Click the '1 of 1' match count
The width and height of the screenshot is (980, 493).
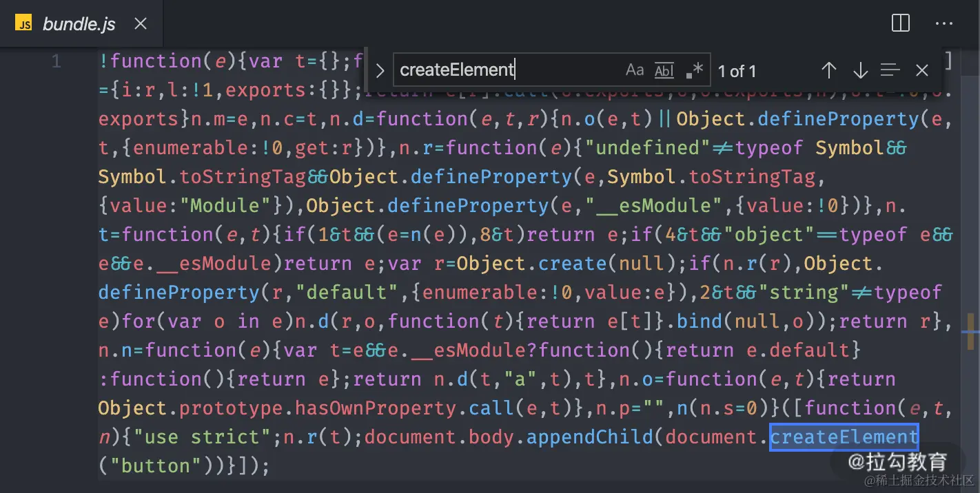click(737, 71)
